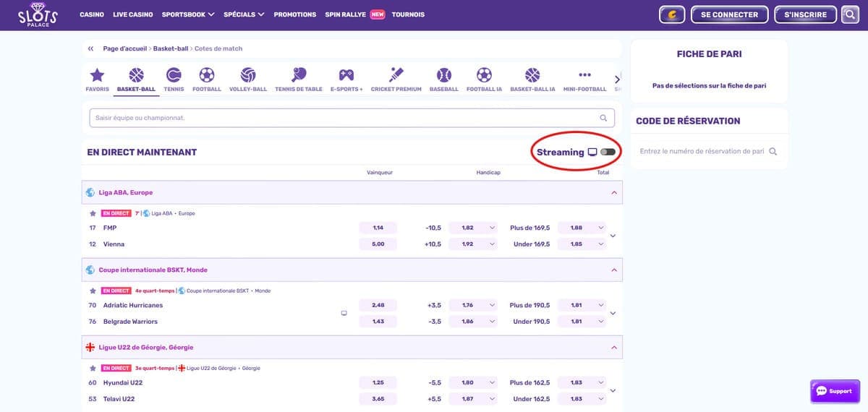Click the booking number input field
The width and height of the screenshot is (868, 412).
coord(702,152)
